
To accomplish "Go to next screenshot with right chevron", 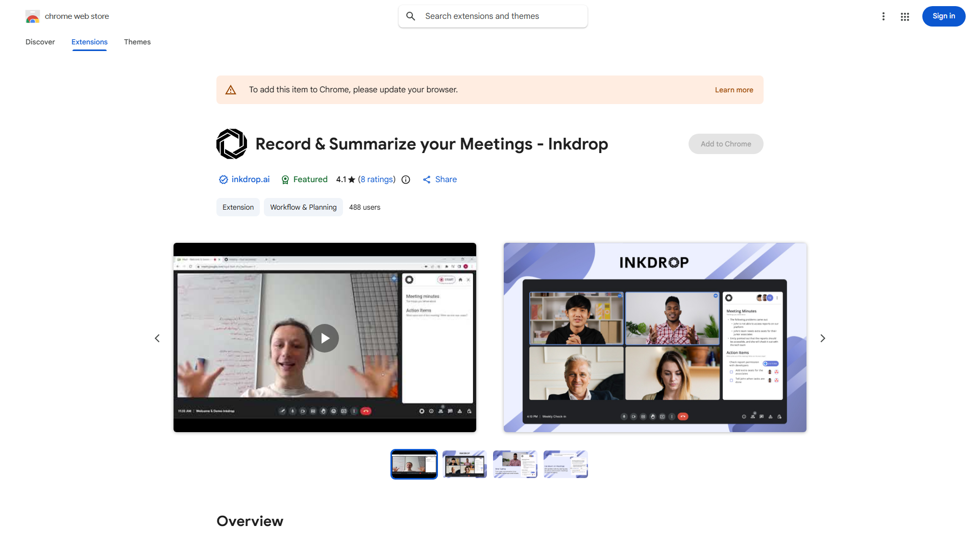I will click(822, 338).
